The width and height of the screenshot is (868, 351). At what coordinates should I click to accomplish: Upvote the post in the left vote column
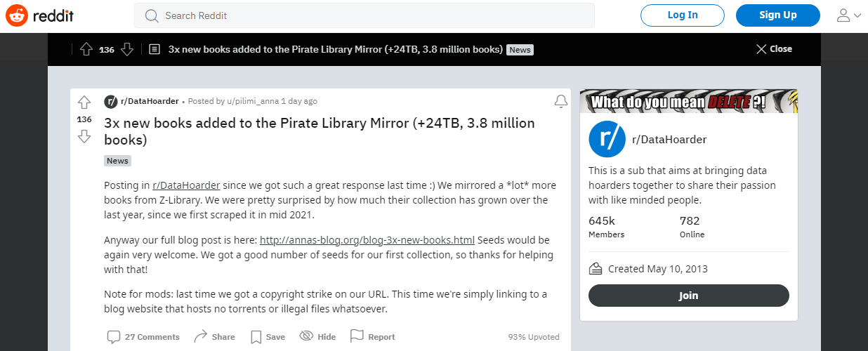(84, 102)
